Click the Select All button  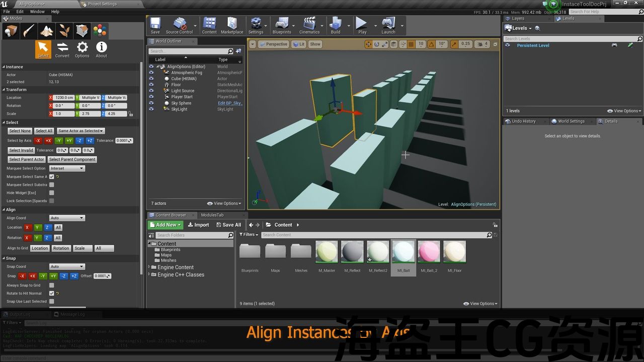click(44, 131)
